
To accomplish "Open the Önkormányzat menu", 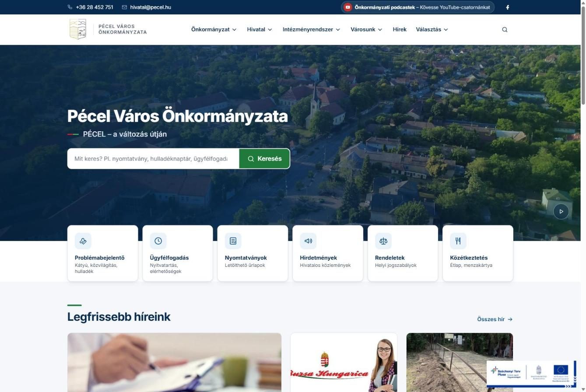I will tap(214, 30).
